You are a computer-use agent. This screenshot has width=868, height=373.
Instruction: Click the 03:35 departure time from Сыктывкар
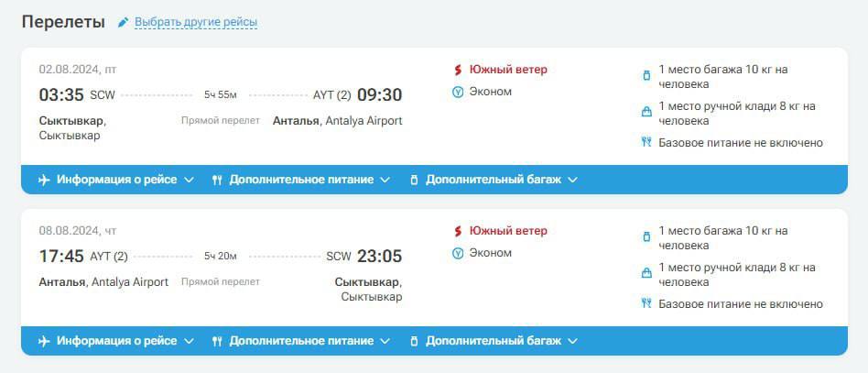tap(61, 94)
